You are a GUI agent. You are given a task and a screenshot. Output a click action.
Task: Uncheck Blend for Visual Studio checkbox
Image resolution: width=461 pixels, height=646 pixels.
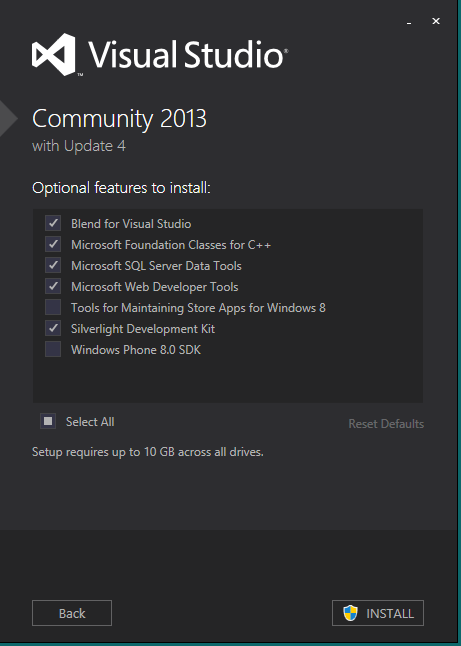pos(53,223)
